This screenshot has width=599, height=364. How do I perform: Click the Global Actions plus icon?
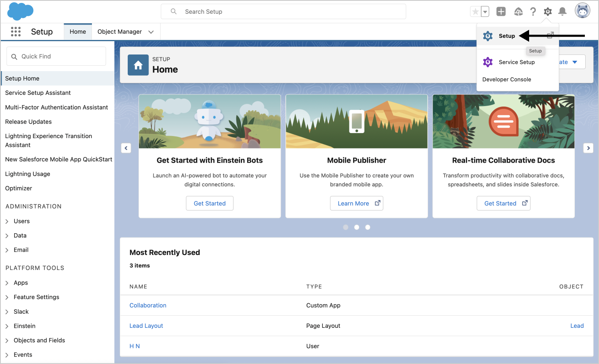pyautogui.click(x=501, y=12)
